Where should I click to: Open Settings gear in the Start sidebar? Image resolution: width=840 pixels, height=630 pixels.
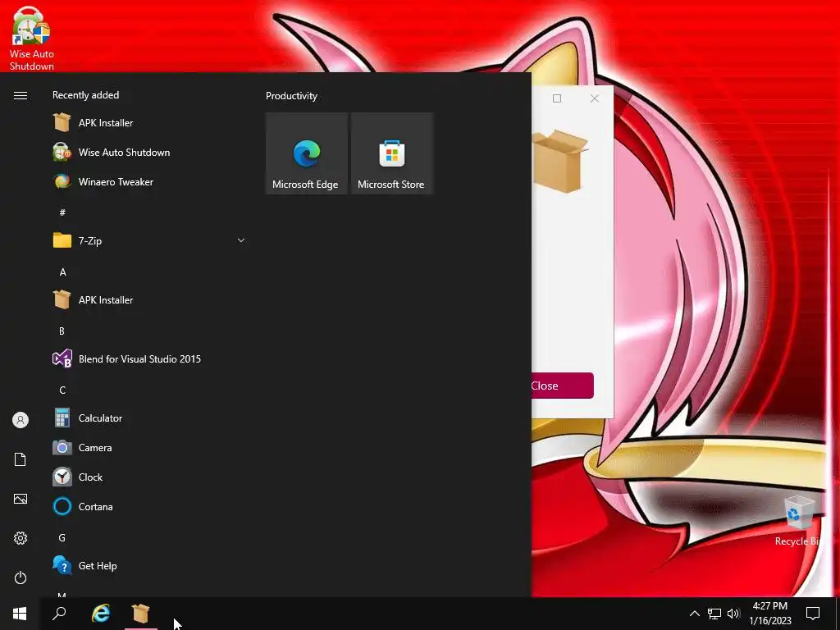(21, 538)
